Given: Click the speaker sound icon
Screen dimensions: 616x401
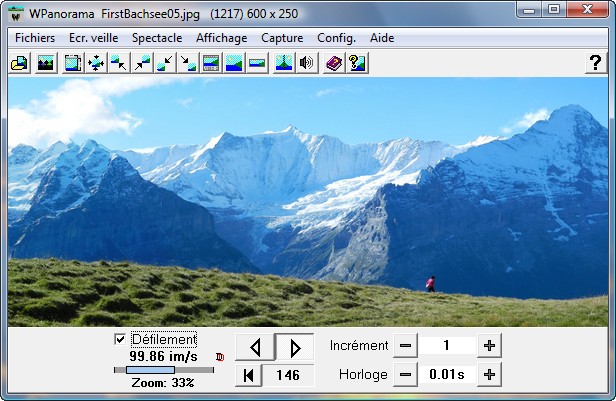Looking at the screenshot, I should pyautogui.click(x=306, y=64).
